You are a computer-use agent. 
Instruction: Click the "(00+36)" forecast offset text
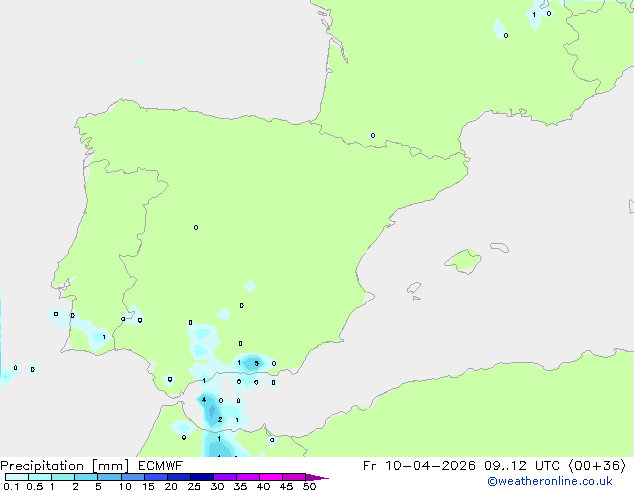coord(597,466)
